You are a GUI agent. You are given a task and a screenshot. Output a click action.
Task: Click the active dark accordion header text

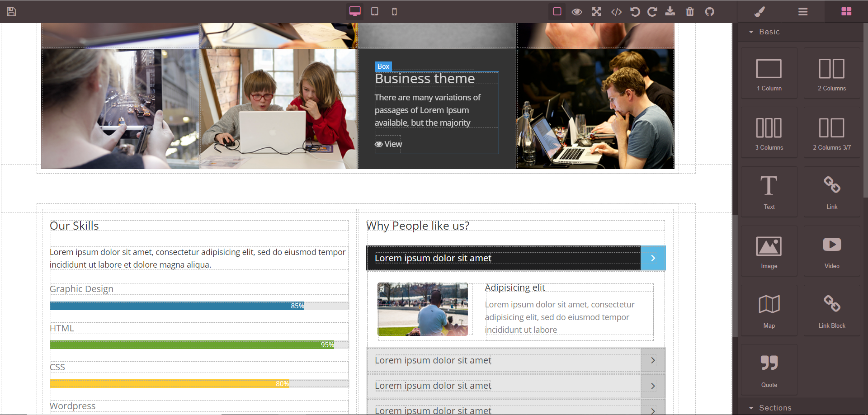tap(433, 258)
